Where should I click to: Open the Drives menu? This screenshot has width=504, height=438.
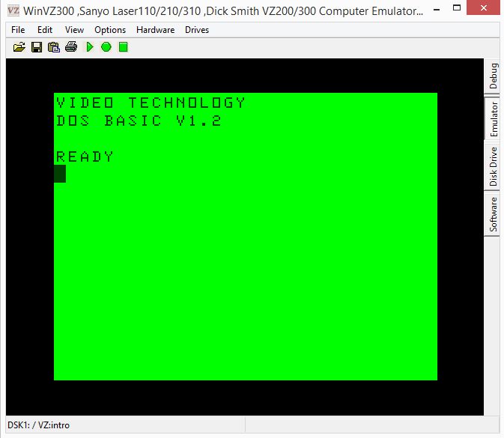(197, 30)
